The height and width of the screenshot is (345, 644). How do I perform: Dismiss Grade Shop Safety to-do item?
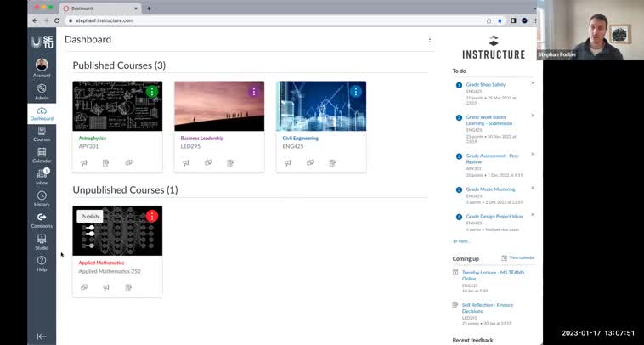[533, 83]
